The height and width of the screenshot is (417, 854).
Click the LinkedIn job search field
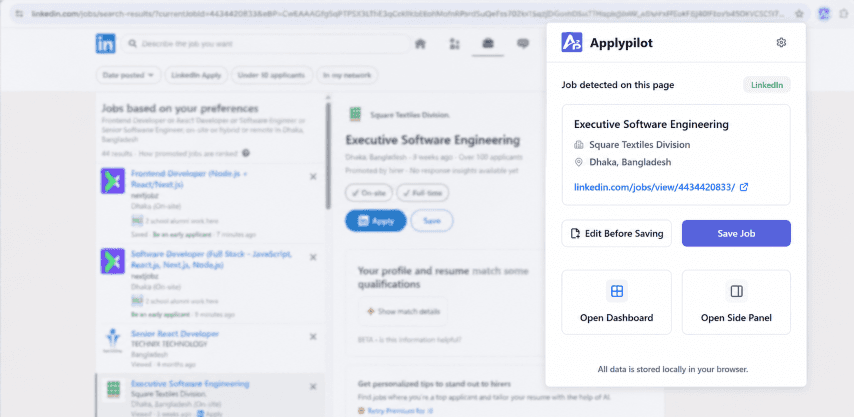266,44
